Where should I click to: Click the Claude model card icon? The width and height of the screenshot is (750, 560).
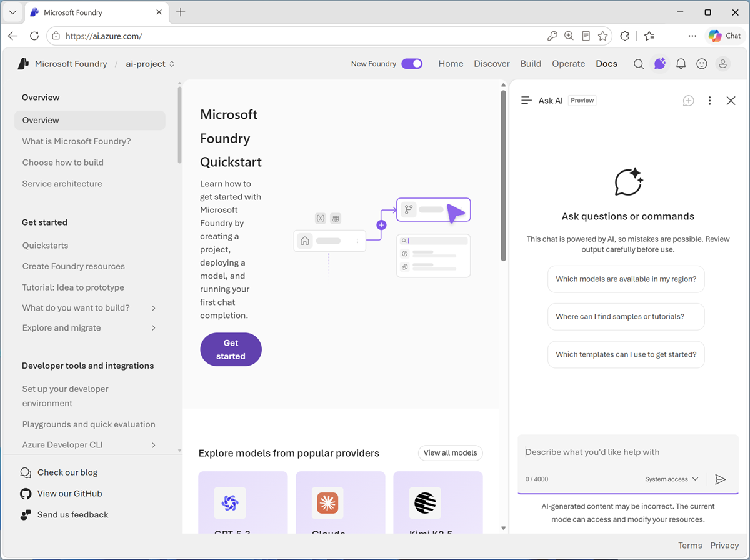[327, 503]
